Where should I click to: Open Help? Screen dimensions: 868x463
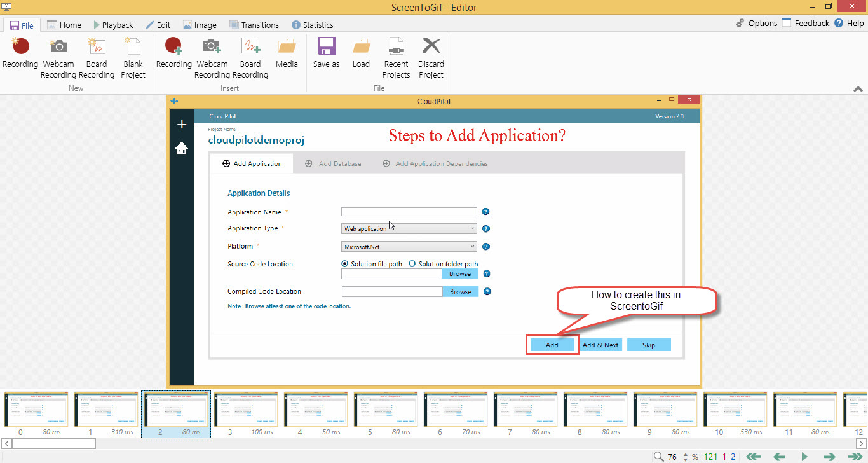(x=850, y=23)
